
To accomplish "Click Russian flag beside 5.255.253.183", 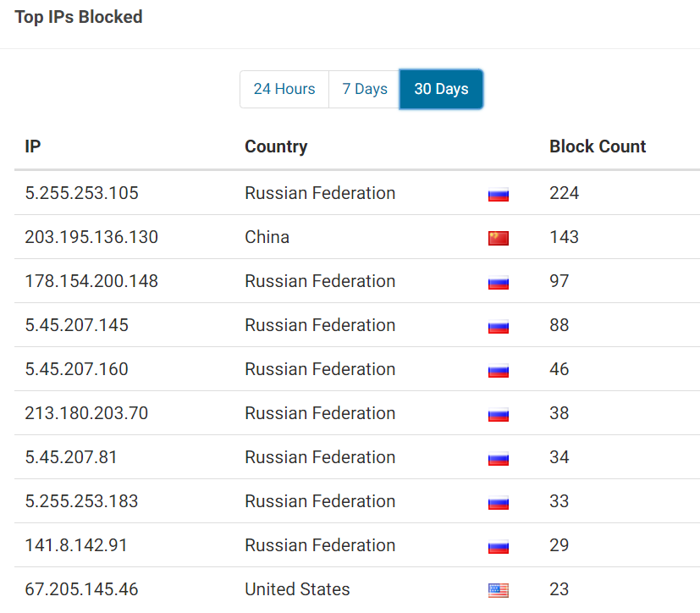I will [499, 502].
